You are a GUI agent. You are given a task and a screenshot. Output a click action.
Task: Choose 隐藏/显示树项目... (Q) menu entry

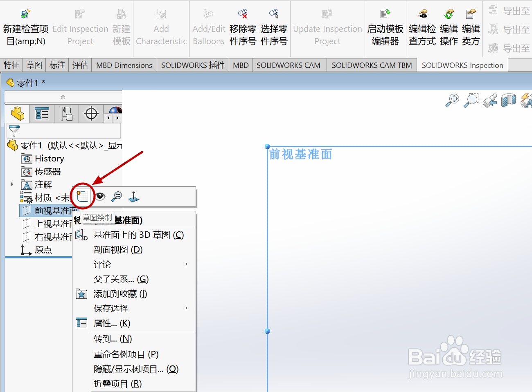[x=134, y=369]
